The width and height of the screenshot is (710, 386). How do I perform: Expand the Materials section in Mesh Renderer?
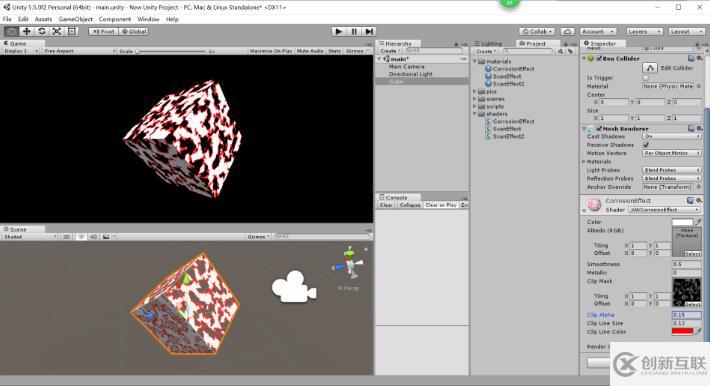pos(584,162)
